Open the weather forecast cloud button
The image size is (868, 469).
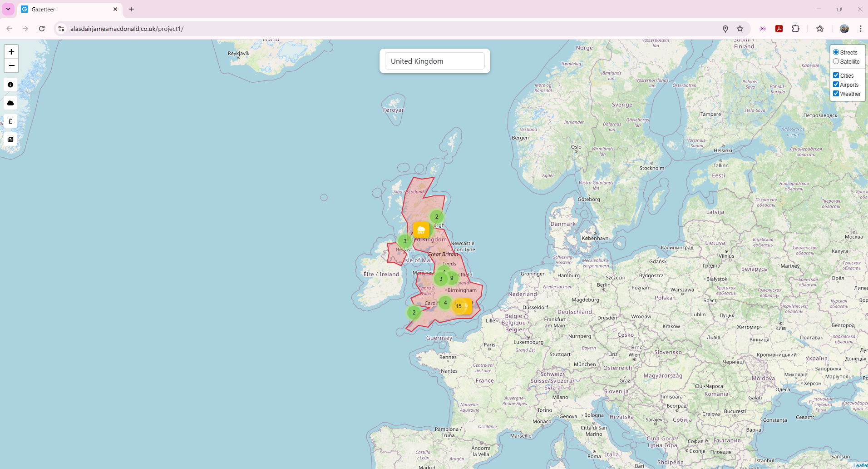(x=10, y=103)
